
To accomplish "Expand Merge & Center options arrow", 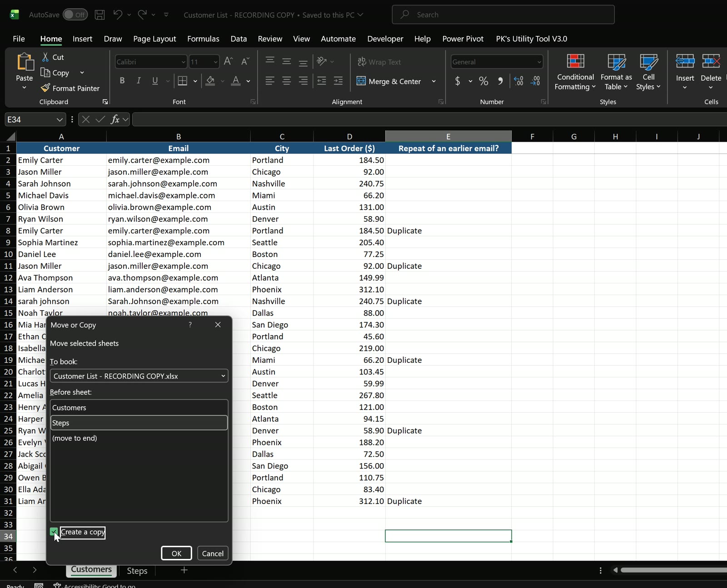I will point(434,81).
